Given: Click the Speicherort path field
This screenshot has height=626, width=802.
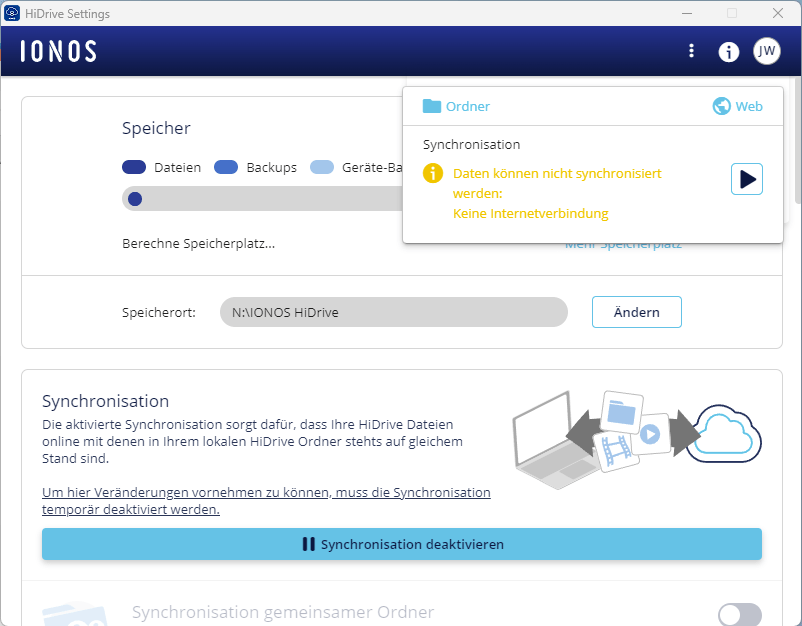Looking at the screenshot, I should point(393,312).
